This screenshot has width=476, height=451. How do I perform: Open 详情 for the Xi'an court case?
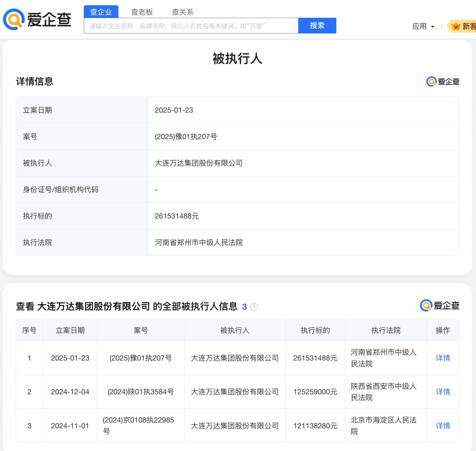443,392
